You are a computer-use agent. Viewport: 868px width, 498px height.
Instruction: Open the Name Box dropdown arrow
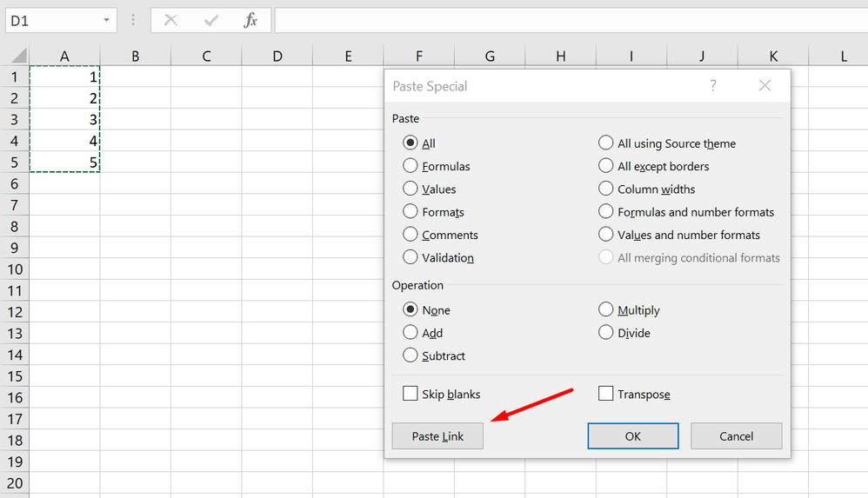pos(106,21)
